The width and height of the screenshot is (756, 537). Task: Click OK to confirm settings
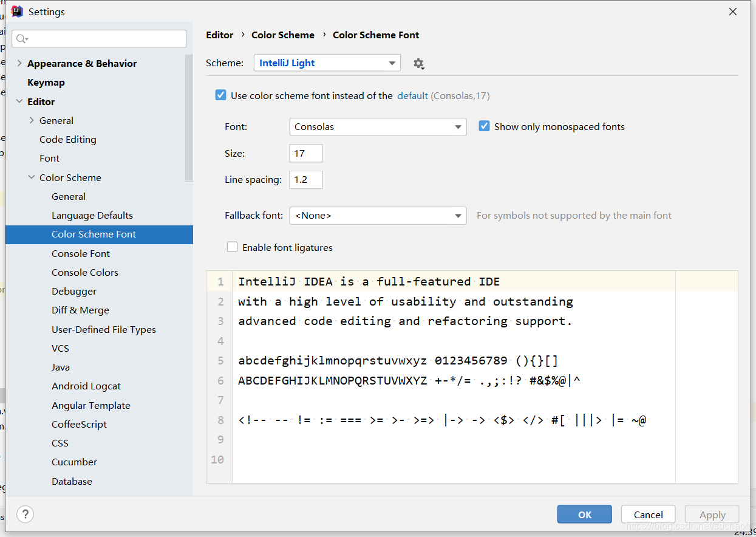585,515
